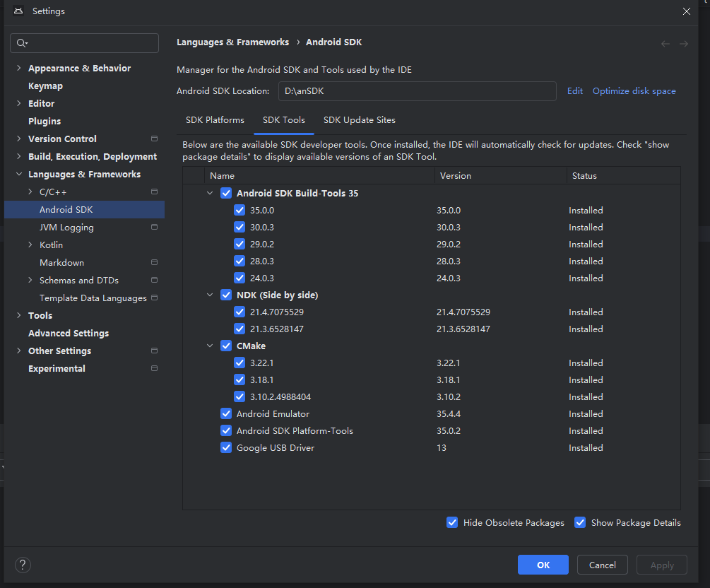Uncheck Android SDK Platform-Tools checkbox
The image size is (710, 588).
click(x=226, y=431)
